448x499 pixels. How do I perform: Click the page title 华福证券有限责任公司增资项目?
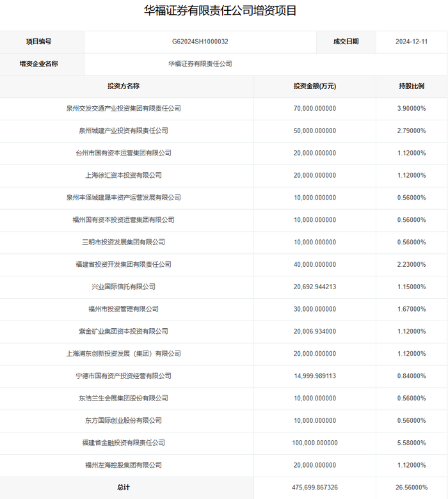pos(220,10)
